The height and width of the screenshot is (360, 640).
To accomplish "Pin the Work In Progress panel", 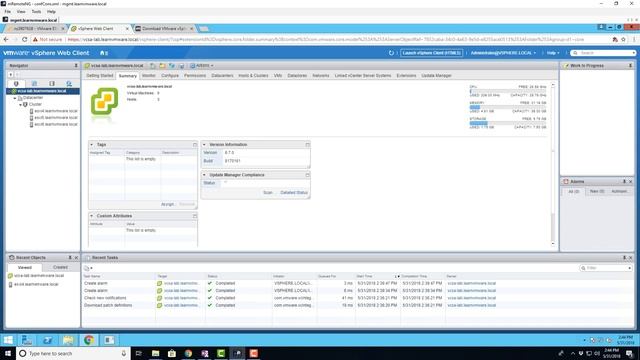I will click(630, 66).
